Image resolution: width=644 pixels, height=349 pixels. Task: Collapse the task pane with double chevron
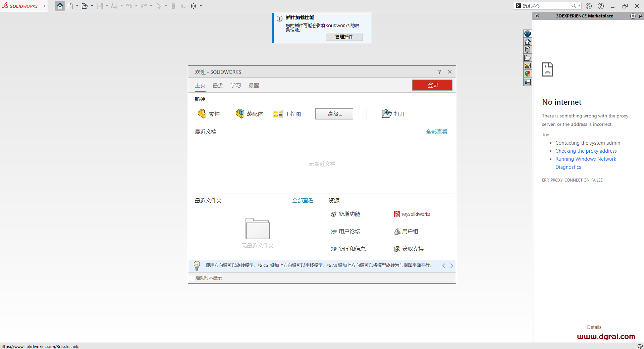click(537, 16)
